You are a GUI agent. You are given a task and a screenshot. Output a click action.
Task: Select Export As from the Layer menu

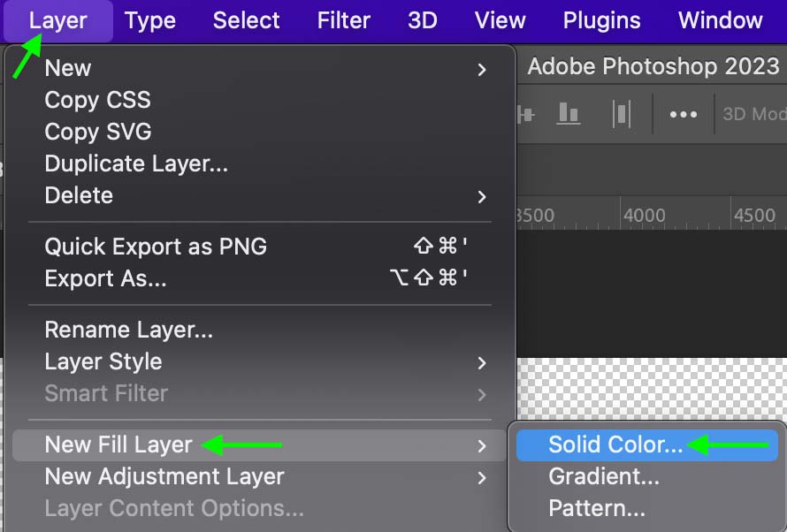(105, 278)
